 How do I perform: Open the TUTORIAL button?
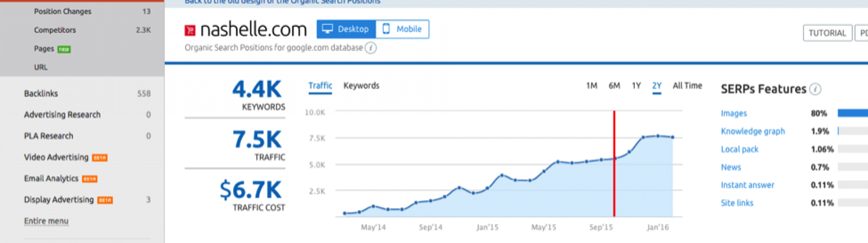(x=827, y=33)
